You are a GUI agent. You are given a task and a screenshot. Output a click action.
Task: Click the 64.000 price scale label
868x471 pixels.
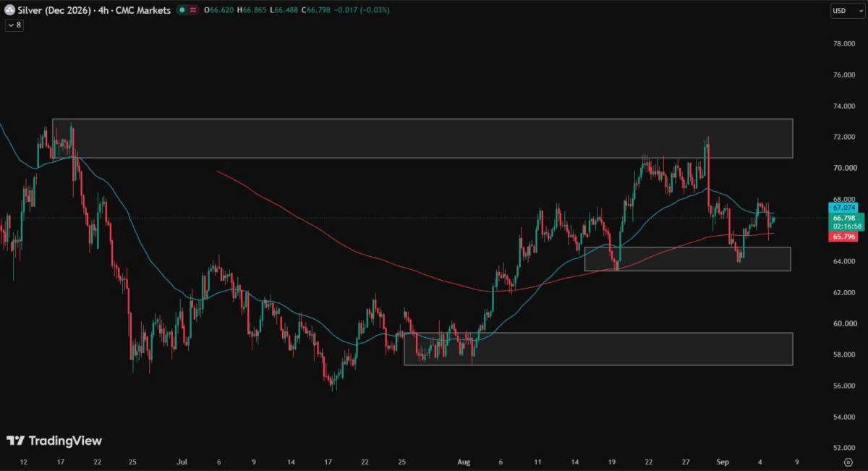point(843,262)
